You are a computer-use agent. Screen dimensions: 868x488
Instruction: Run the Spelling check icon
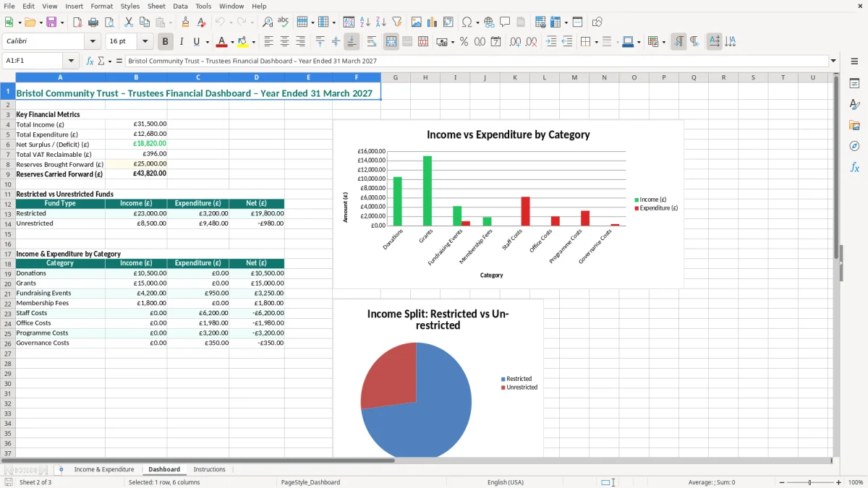click(x=283, y=22)
